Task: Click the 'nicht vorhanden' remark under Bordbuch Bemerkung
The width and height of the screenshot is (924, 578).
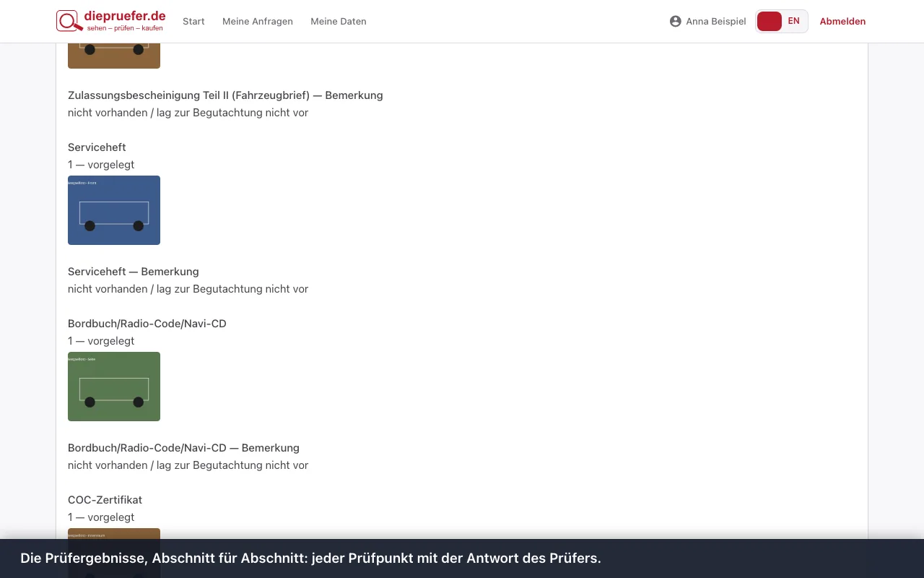Action: coord(188,465)
